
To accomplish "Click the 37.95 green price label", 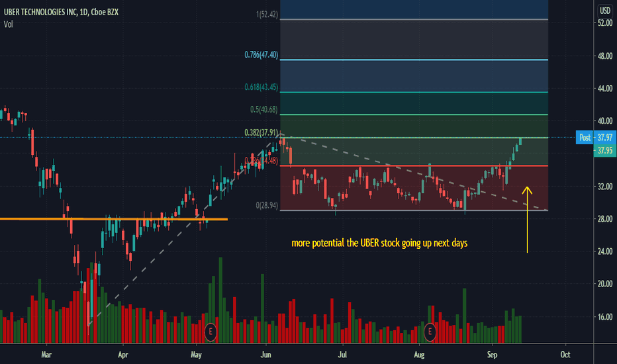I will (605, 151).
